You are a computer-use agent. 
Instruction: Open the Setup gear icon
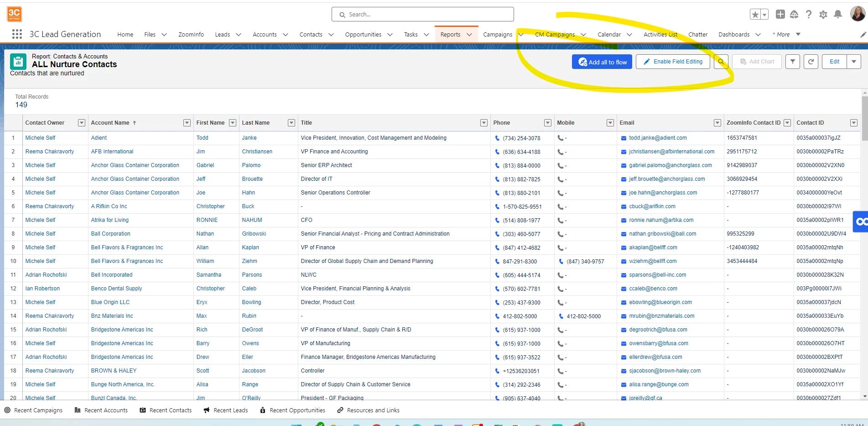823,15
